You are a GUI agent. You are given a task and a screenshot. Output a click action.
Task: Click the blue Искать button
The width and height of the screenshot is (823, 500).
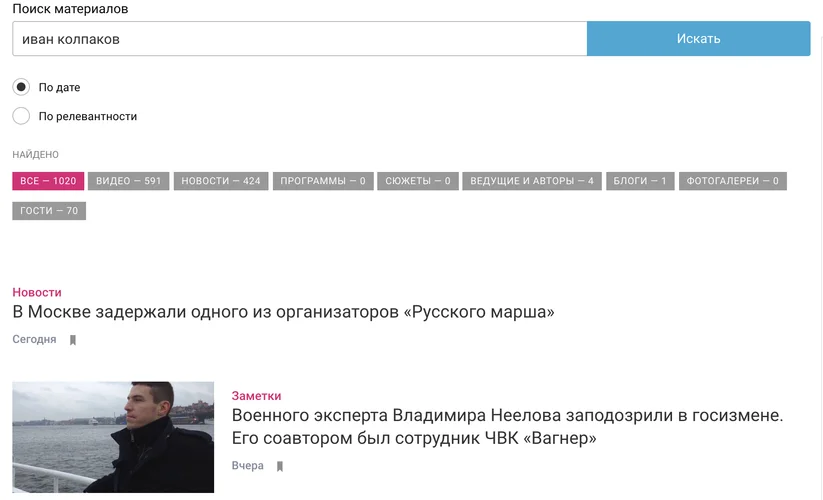[x=699, y=39]
